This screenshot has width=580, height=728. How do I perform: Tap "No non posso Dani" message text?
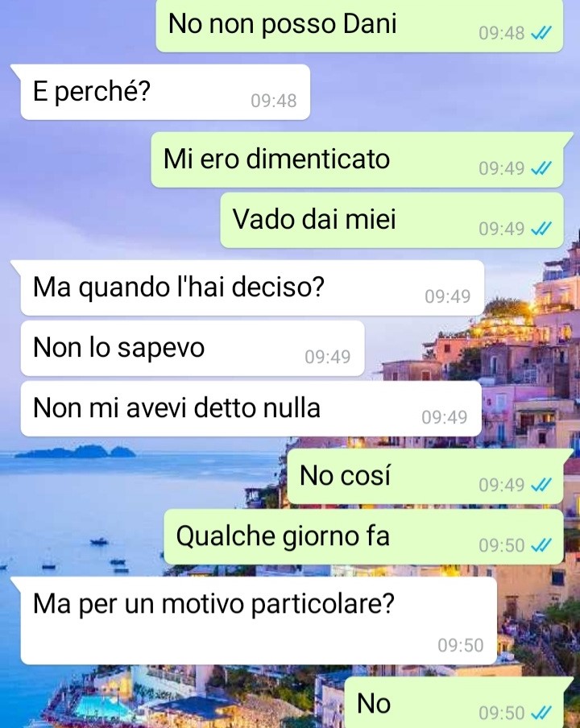coord(282,23)
